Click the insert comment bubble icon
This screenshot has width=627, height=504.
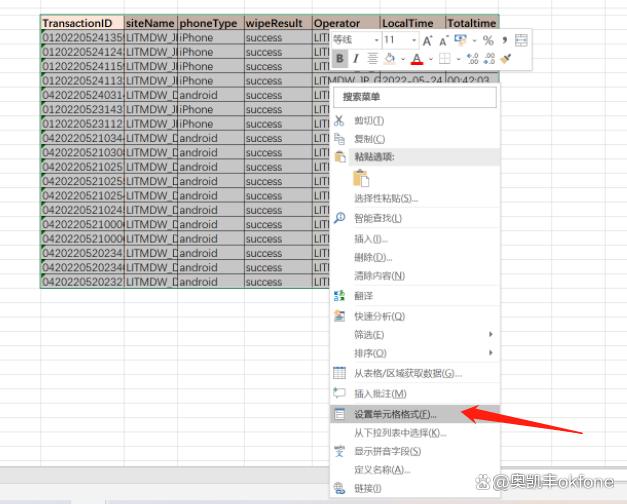click(339, 393)
